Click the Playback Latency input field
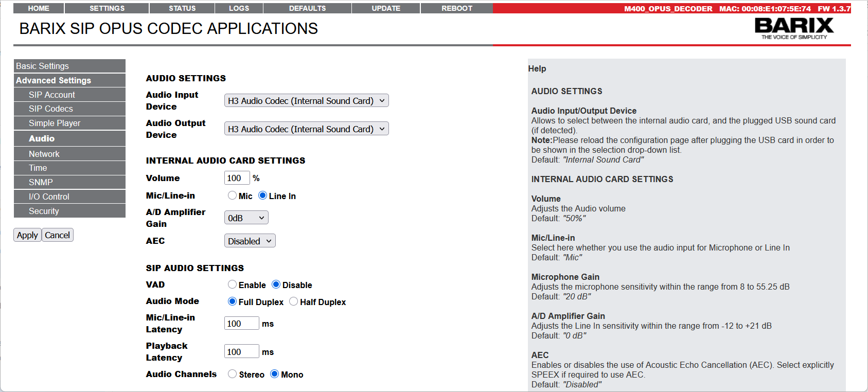 242,352
